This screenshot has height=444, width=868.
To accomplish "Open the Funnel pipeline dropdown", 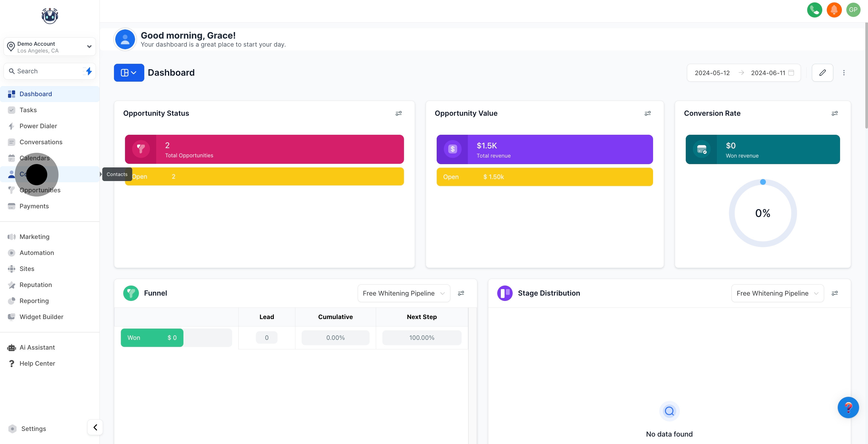I will pyautogui.click(x=403, y=294).
